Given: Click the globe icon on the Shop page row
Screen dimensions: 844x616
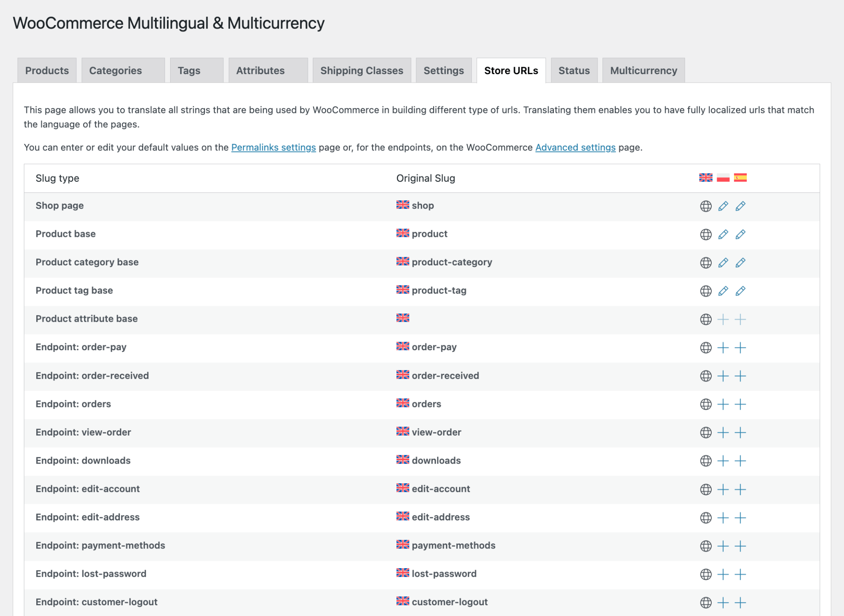Looking at the screenshot, I should tap(706, 206).
